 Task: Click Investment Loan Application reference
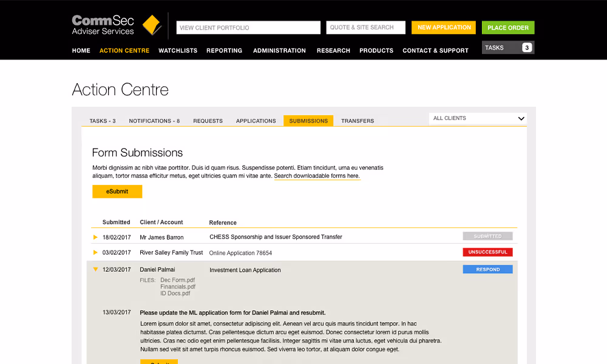[x=245, y=270]
